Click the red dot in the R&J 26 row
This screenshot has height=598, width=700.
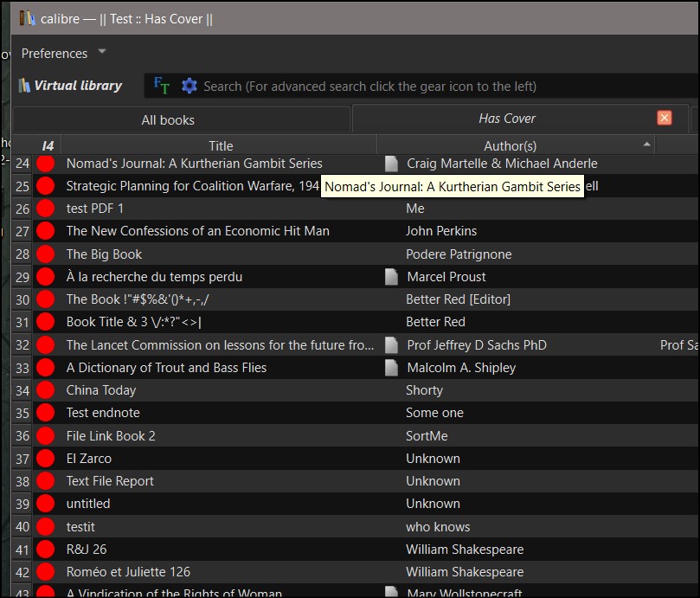(x=46, y=549)
